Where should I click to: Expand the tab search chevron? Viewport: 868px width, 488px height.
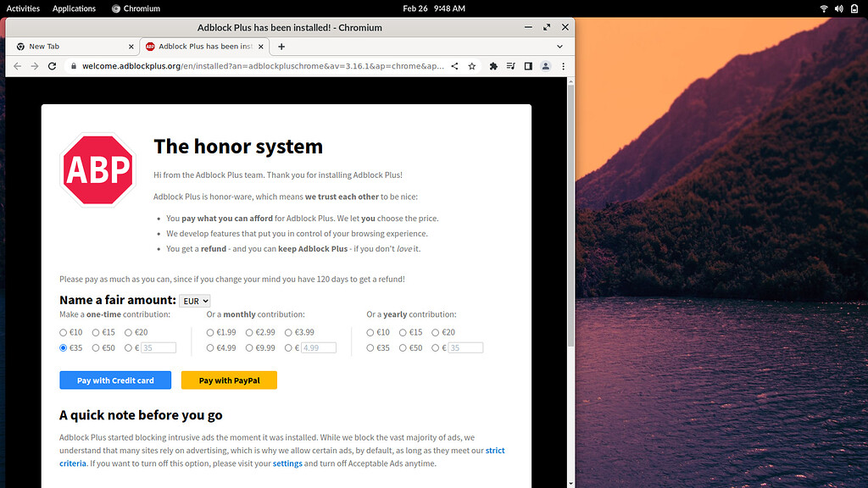(559, 47)
